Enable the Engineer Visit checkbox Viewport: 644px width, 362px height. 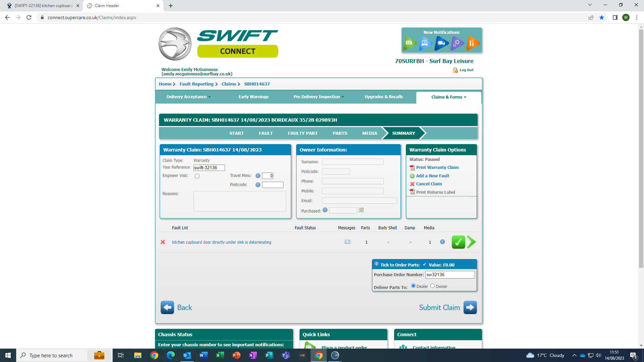click(x=197, y=176)
